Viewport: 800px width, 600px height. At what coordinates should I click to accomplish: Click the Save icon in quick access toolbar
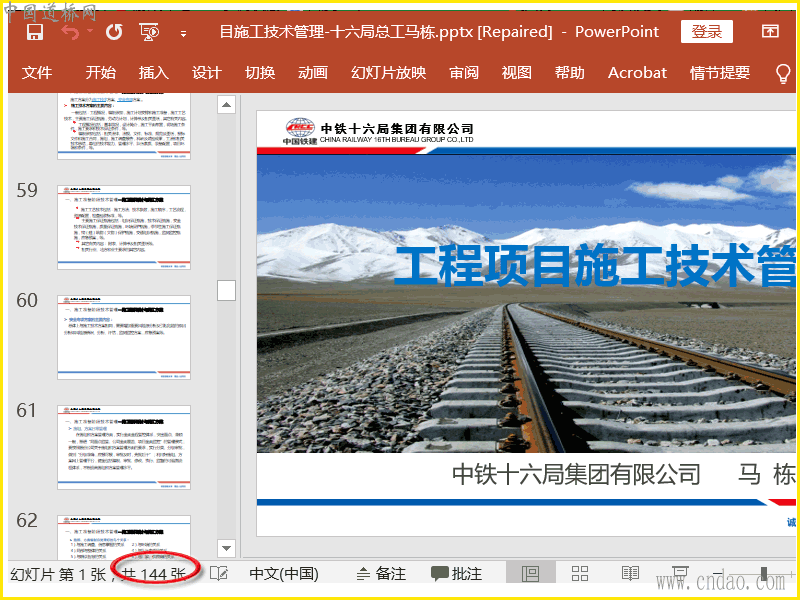[x=35, y=32]
